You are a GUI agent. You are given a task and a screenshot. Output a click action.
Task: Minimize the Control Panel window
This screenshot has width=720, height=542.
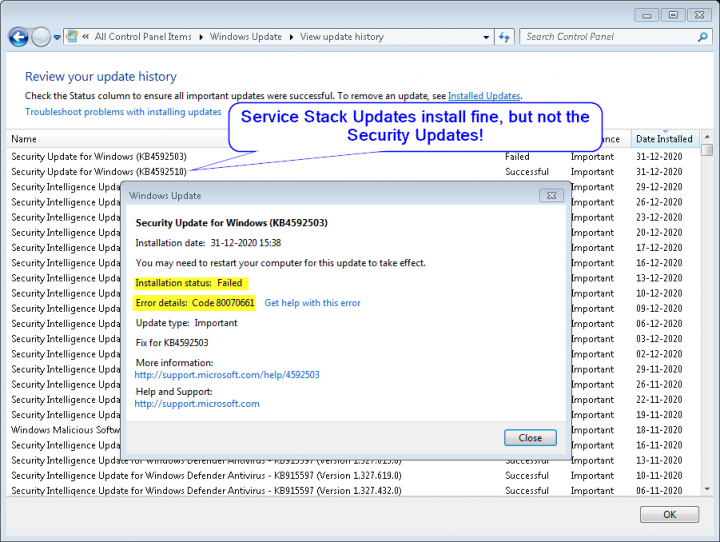tap(647, 15)
